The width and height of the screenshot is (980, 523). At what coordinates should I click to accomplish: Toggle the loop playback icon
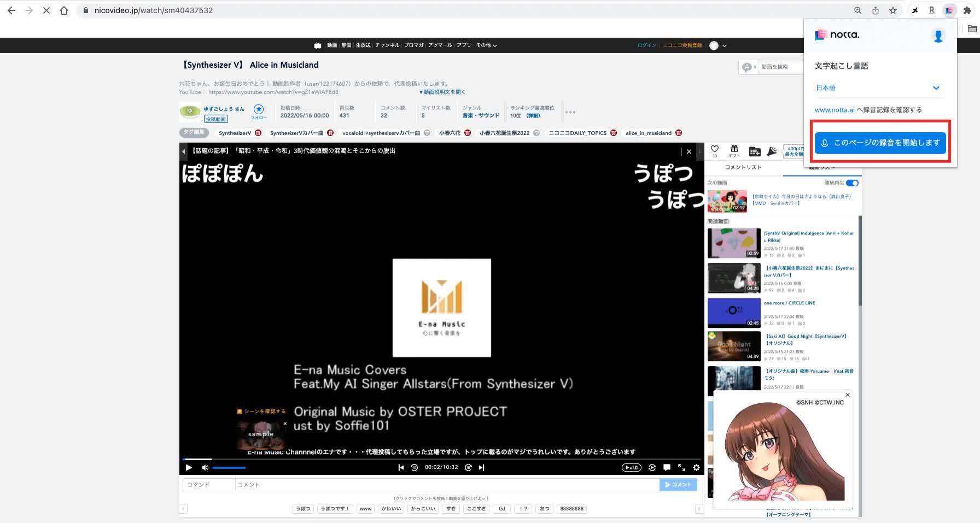(x=652, y=467)
